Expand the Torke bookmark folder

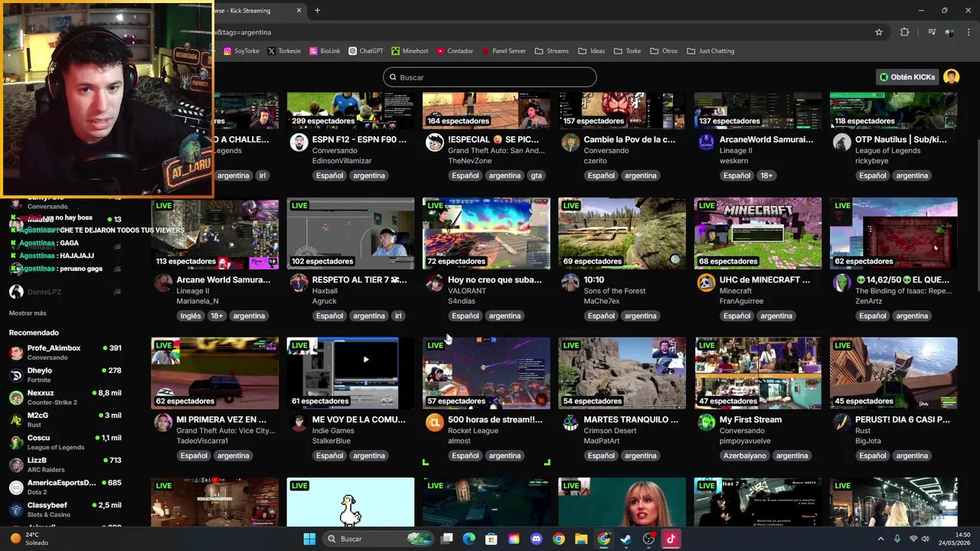[x=626, y=51]
